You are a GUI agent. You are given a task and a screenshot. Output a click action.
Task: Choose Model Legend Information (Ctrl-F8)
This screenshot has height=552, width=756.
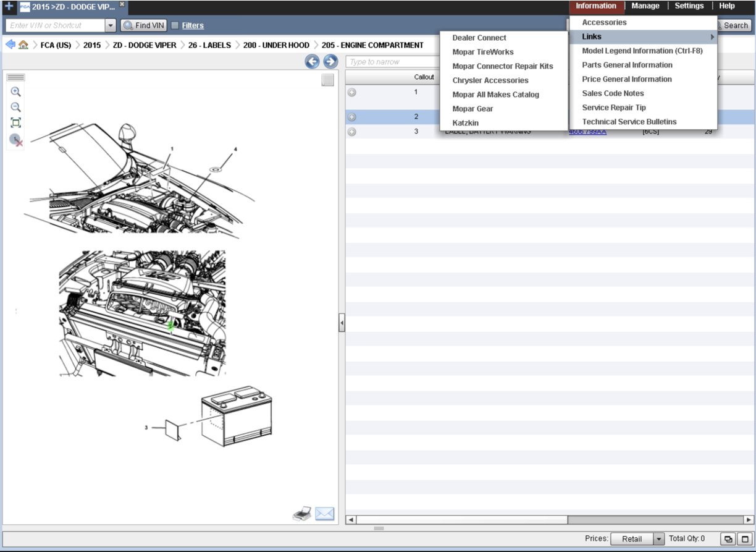[x=643, y=51]
